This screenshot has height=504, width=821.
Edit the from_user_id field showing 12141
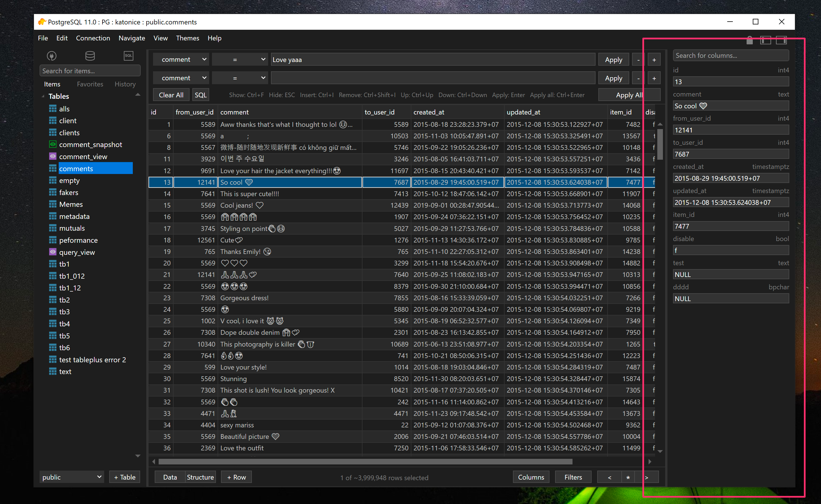731,130
